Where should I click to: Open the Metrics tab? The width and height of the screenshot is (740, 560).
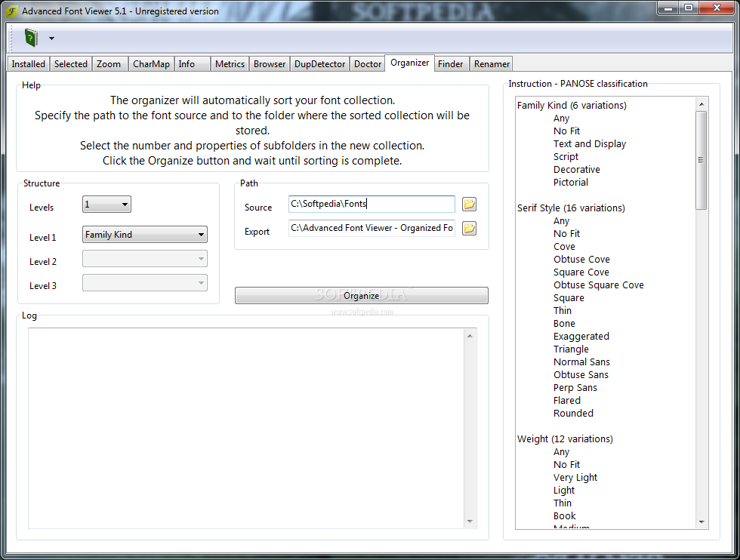pyautogui.click(x=230, y=63)
